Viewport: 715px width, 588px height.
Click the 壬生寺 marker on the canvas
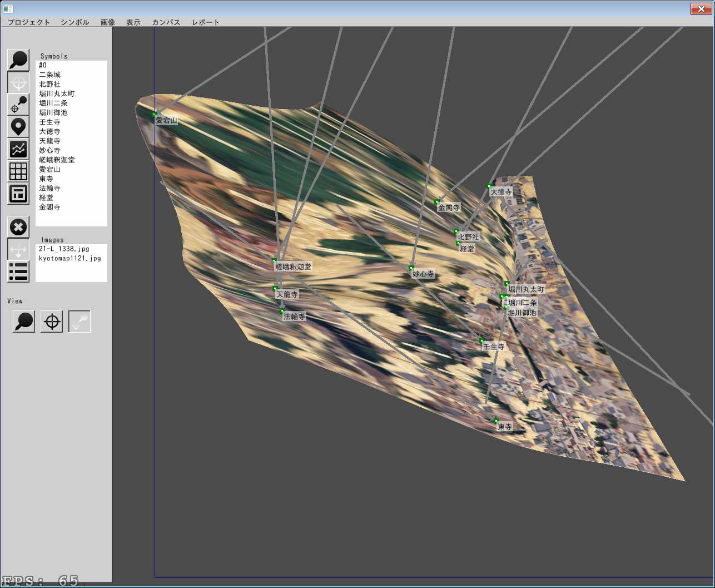481,340
